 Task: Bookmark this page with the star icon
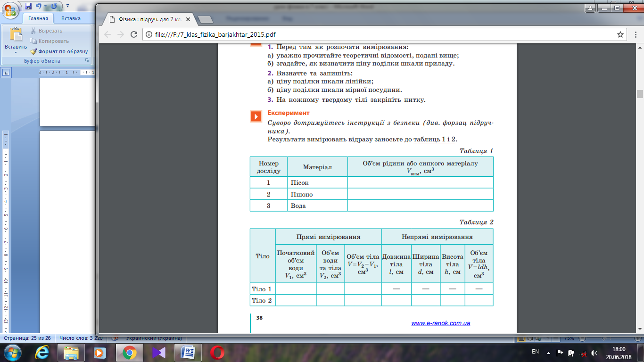(x=620, y=34)
